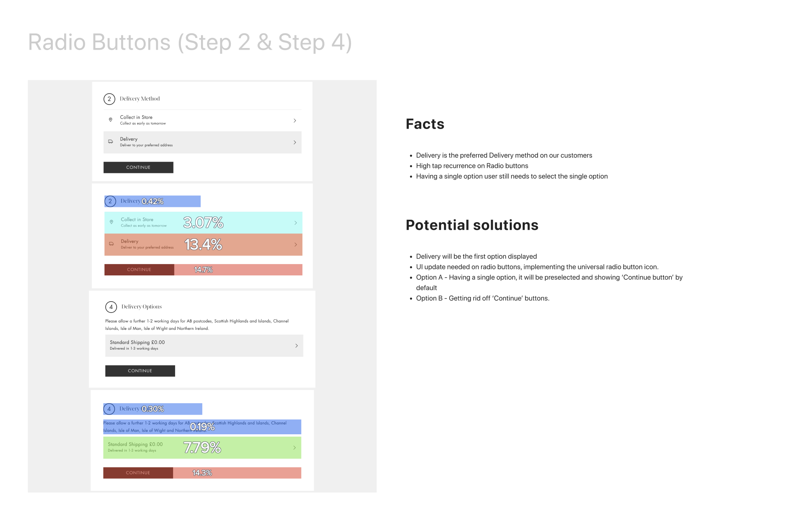Click the CONTINUE button under Delivery Method

pos(138,167)
